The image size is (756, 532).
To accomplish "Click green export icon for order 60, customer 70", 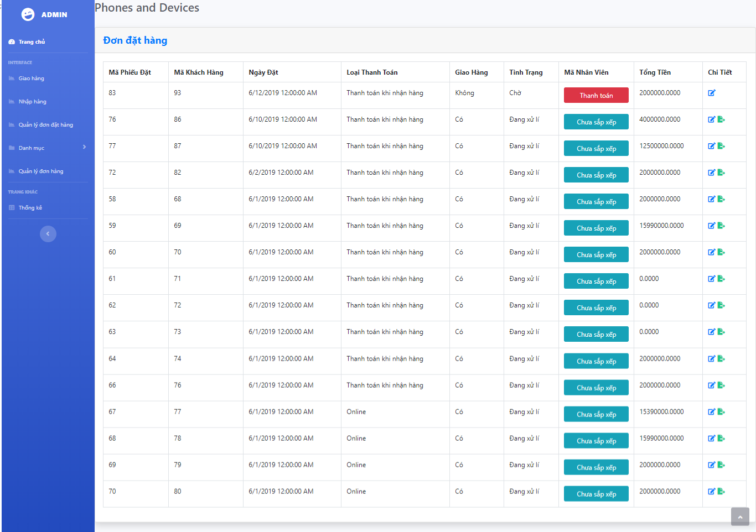I will pyautogui.click(x=721, y=252).
